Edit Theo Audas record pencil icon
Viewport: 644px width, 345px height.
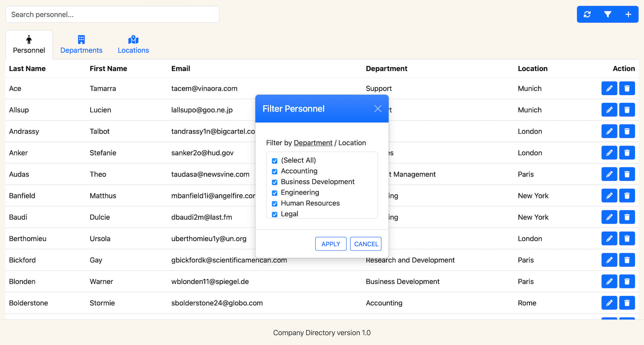tap(609, 174)
